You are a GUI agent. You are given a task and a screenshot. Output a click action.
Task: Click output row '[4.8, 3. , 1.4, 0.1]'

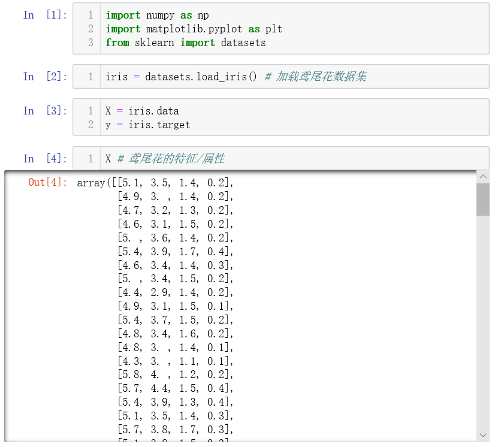click(x=175, y=348)
